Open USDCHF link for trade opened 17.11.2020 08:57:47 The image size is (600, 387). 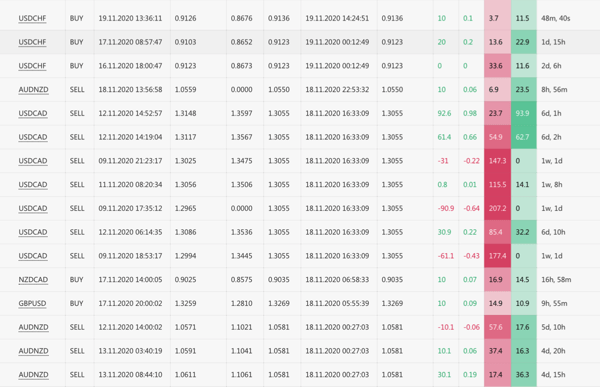point(32,42)
